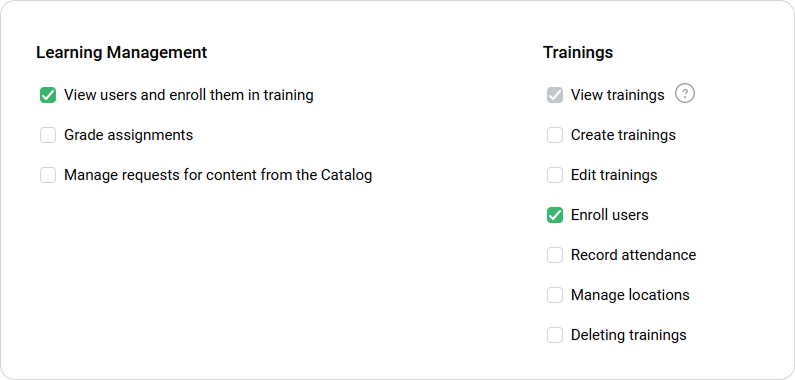This screenshot has height=380, width=795.
Task: Tick the Record attendance checkbox
Action: tap(555, 255)
